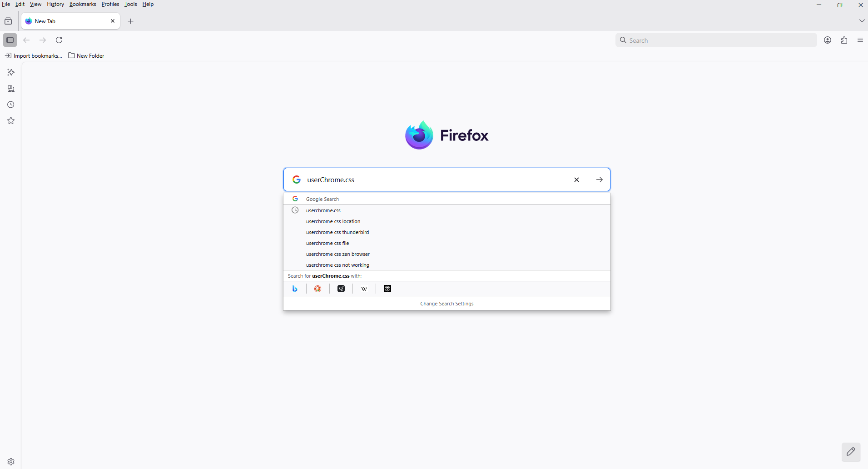This screenshot has height=469, width=868.
Task: Open the Help menu
Action: point(148,4)
